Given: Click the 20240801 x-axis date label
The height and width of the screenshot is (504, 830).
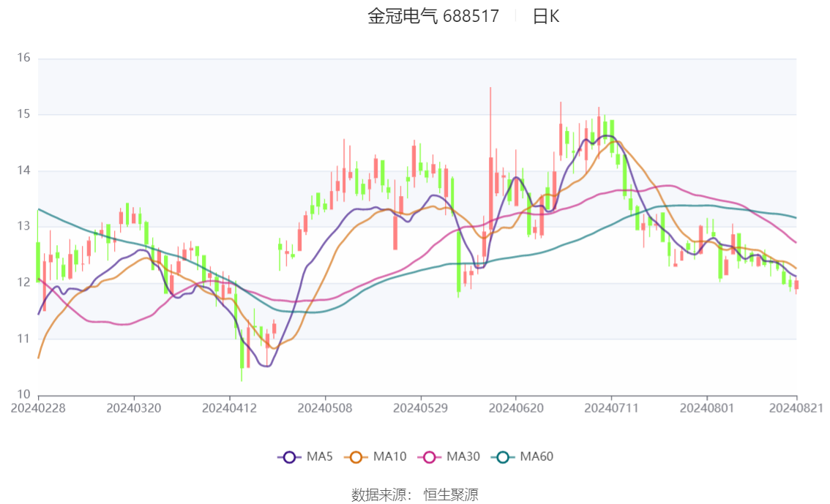Looking at the screenshot, I should [706, 408].
